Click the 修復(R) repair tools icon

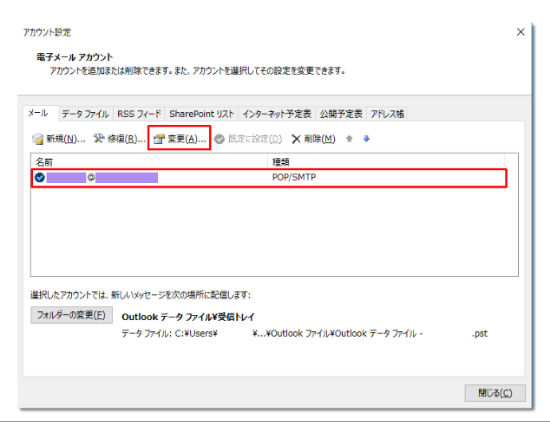(99, 139)
